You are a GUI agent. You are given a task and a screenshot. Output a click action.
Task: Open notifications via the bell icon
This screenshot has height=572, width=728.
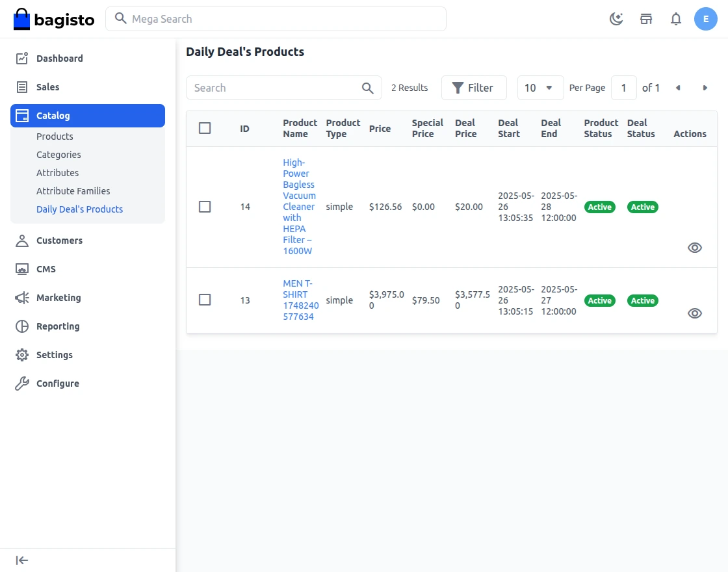click(x=676, y=19)
